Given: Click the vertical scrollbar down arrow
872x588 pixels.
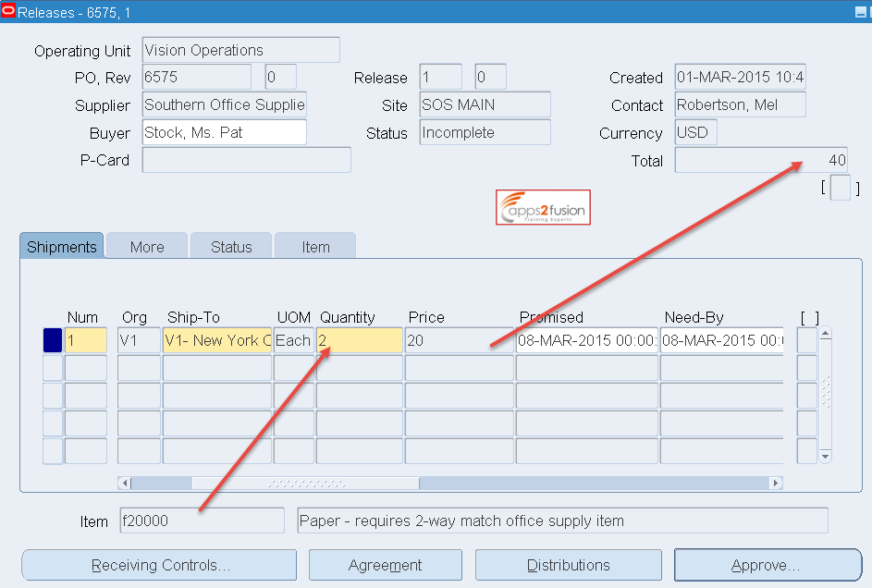Looking at the screenshot, I should 825,457.
